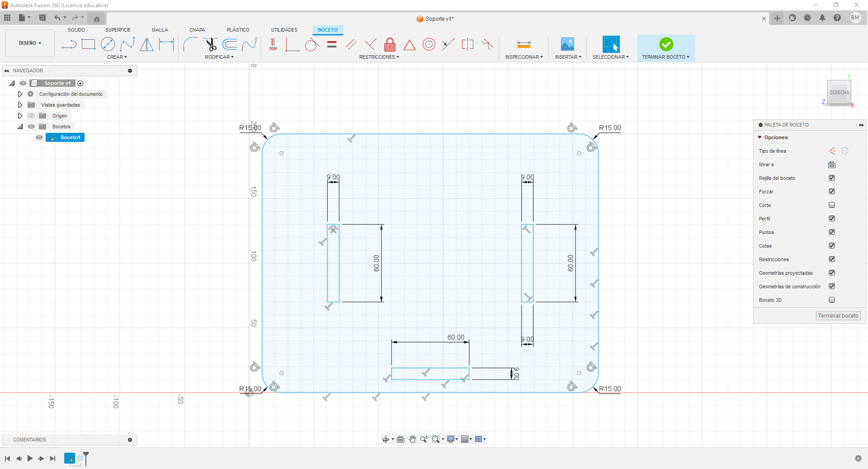Apply the Parallel constraint
868x469 pixels.
coord(351,44)
